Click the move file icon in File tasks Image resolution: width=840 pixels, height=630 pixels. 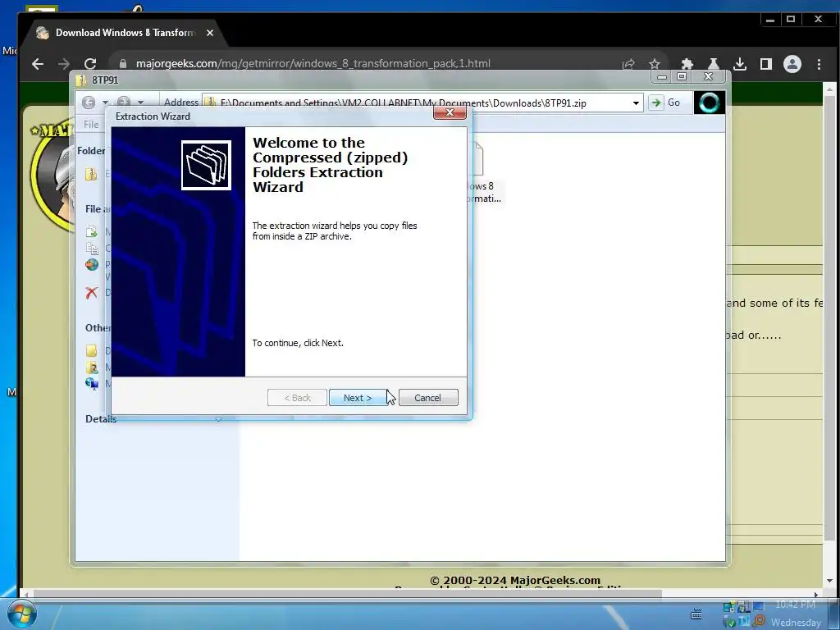click(92, 232)
